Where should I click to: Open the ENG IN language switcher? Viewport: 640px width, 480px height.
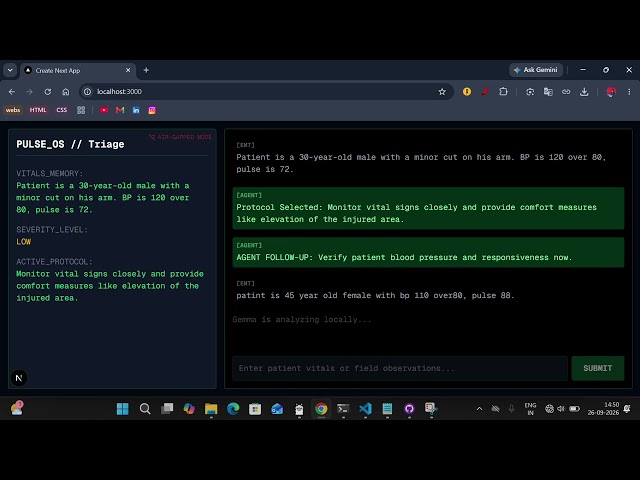coord(530,409)
